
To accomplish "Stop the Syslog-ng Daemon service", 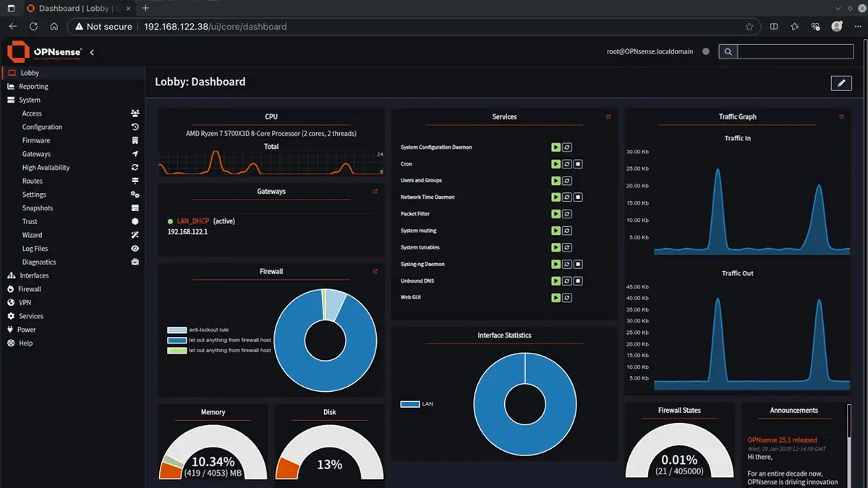I will pos(579,264).
